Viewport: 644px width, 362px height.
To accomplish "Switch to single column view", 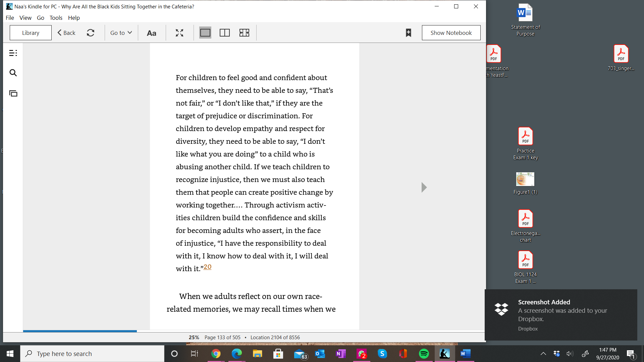I will click(205, 33).
